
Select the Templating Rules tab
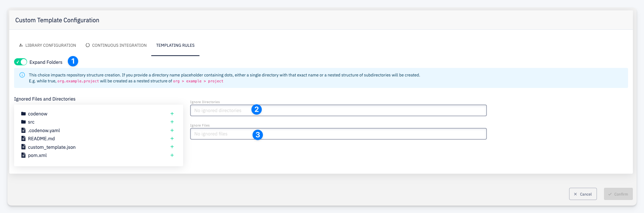click(x=175, y=45)
